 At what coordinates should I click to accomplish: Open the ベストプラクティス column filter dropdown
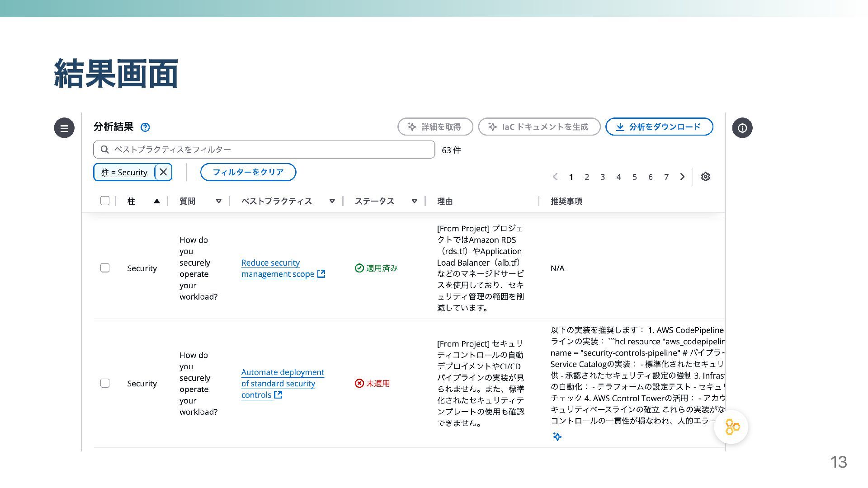click(x=332, y=201)
